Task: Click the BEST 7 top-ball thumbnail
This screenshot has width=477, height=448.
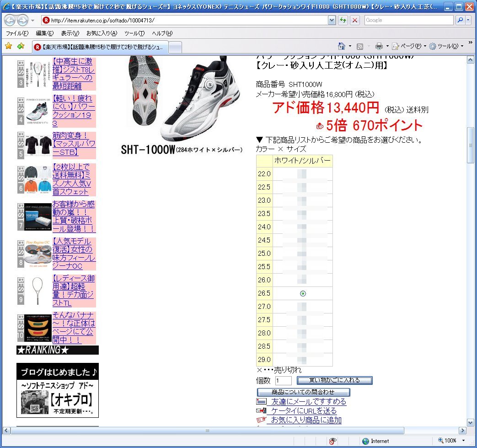Action: click(38, 217)
